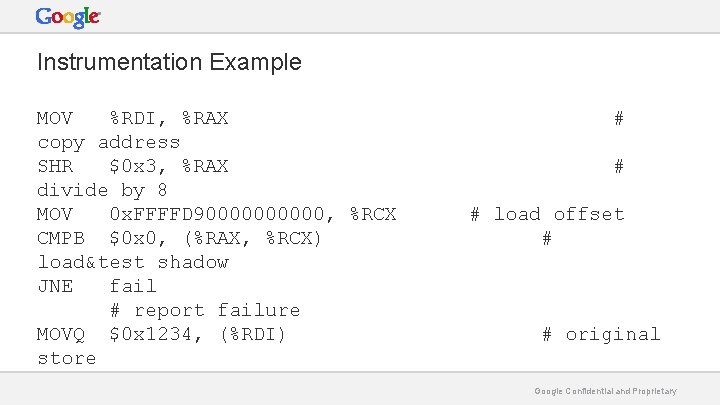Click %RCX on the MOV offset line

tap(373, 214)
